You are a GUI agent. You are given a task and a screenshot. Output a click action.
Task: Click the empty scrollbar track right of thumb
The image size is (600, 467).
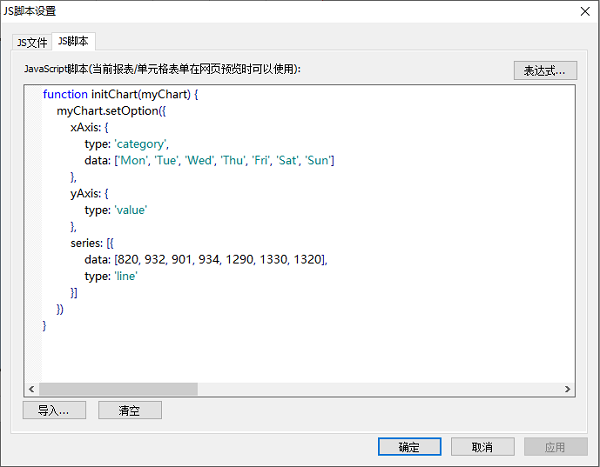380,389
